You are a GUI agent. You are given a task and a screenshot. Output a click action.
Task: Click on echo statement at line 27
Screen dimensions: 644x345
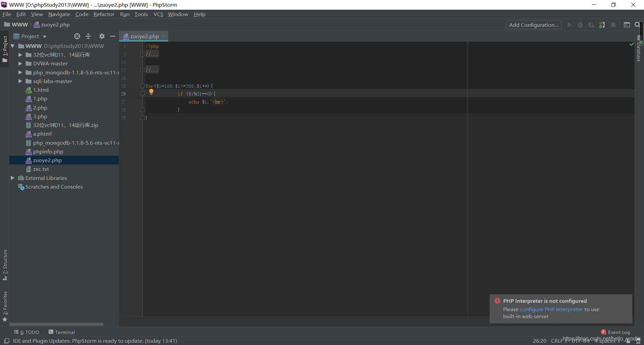[208, 102]
